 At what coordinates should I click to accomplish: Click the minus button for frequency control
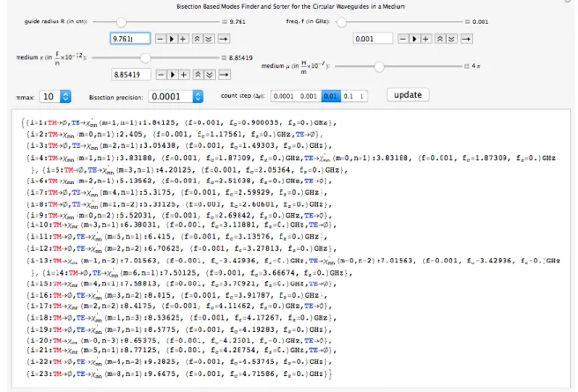click(403, 39)
